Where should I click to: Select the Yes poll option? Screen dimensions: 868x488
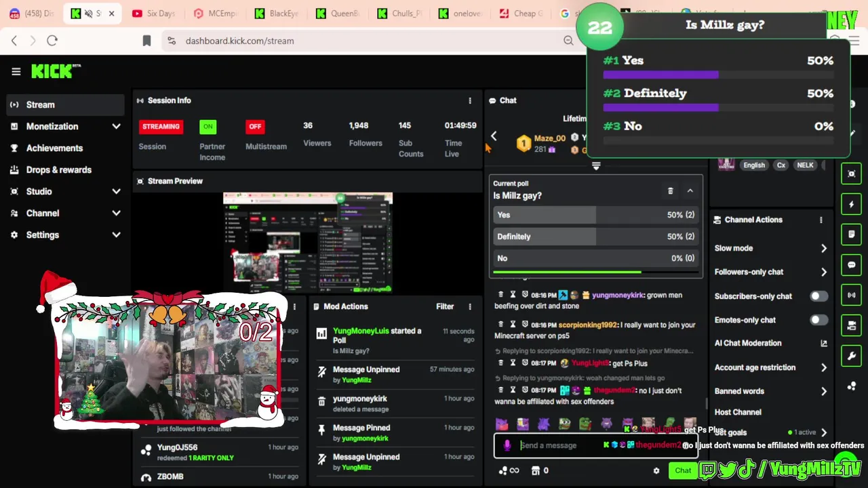click(x=596, y=215)
